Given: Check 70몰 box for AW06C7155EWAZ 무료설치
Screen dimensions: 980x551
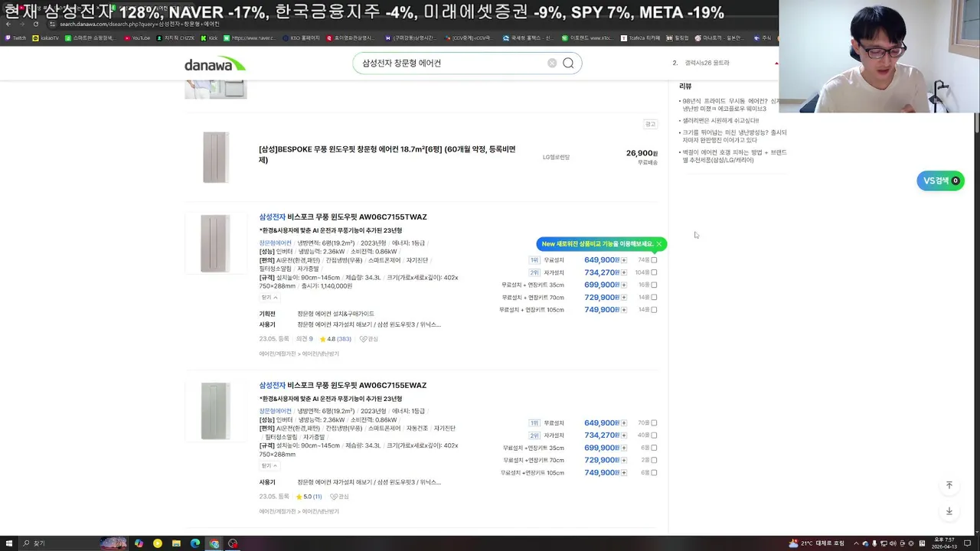Looking at the screenshot, I should coord(654,423).
